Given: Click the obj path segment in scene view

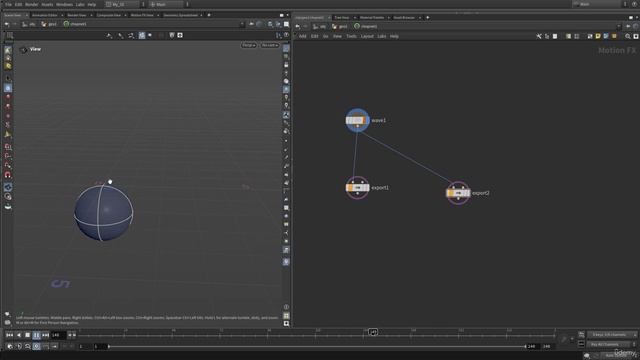Looking at the screenshot, I should coord(29,24).
